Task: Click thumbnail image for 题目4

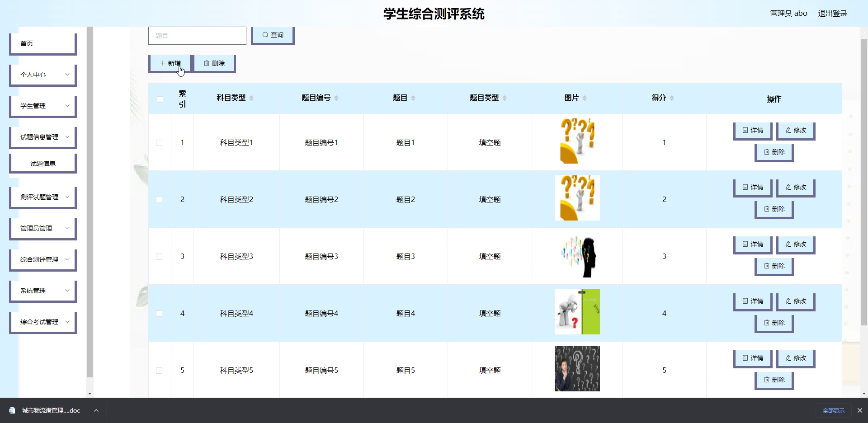Action: click(x=577, y=312)
